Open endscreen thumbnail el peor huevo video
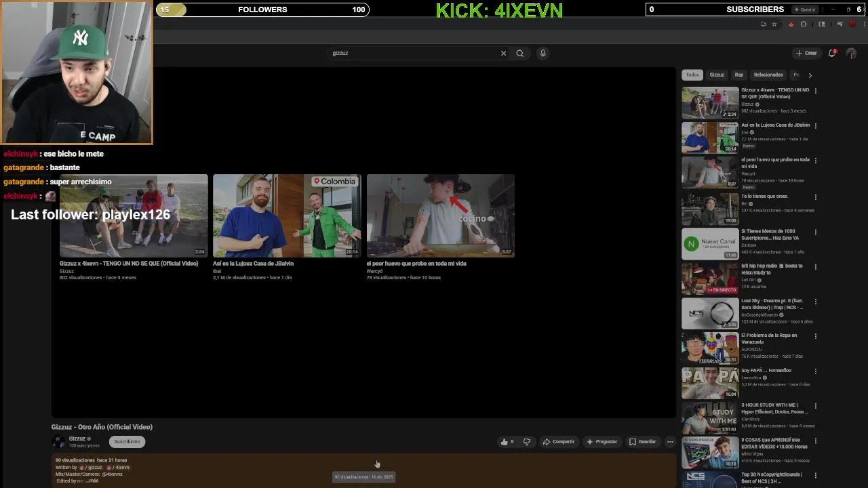This screenshot has height=488, width=868. point(440,216)
